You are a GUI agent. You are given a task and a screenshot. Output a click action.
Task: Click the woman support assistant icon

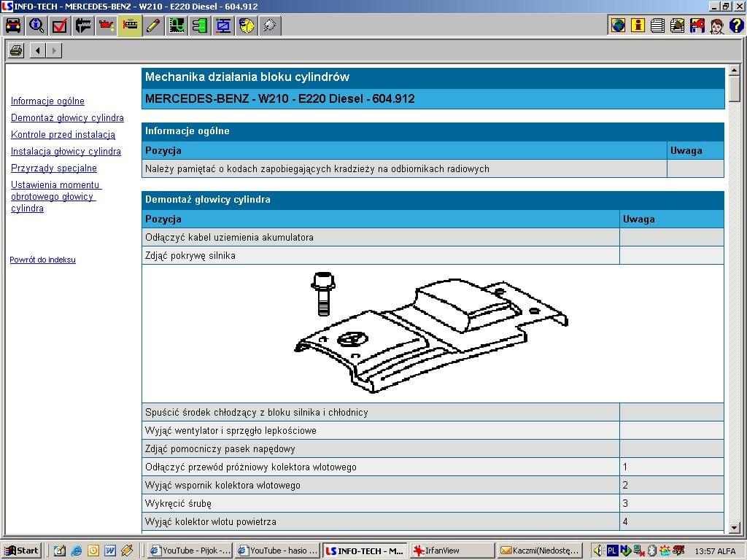click(716, 26)
